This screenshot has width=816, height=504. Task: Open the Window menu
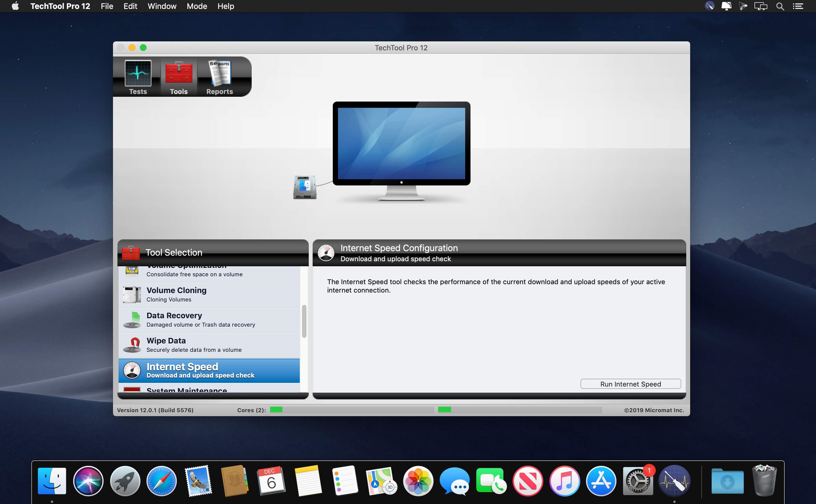click(x=162, y=6)
